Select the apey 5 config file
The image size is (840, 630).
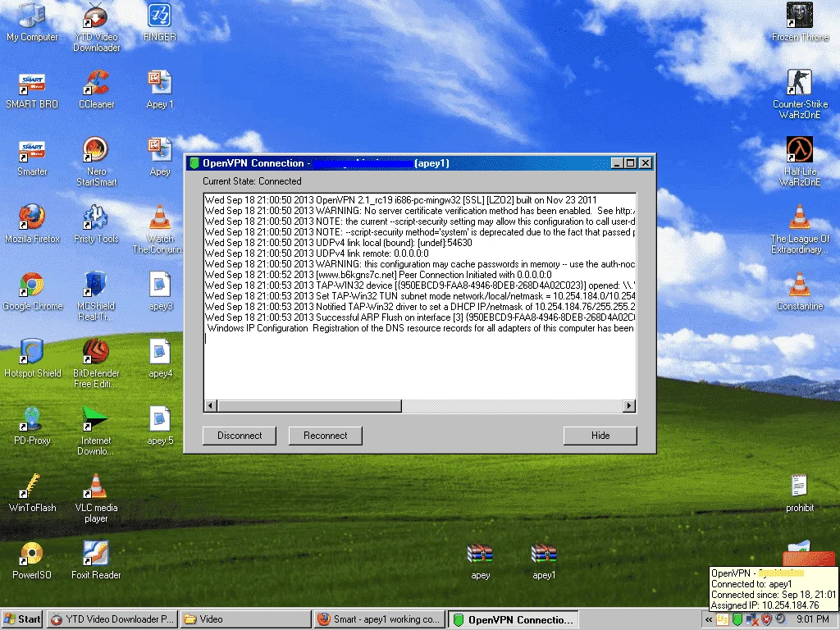coord(160,427)
